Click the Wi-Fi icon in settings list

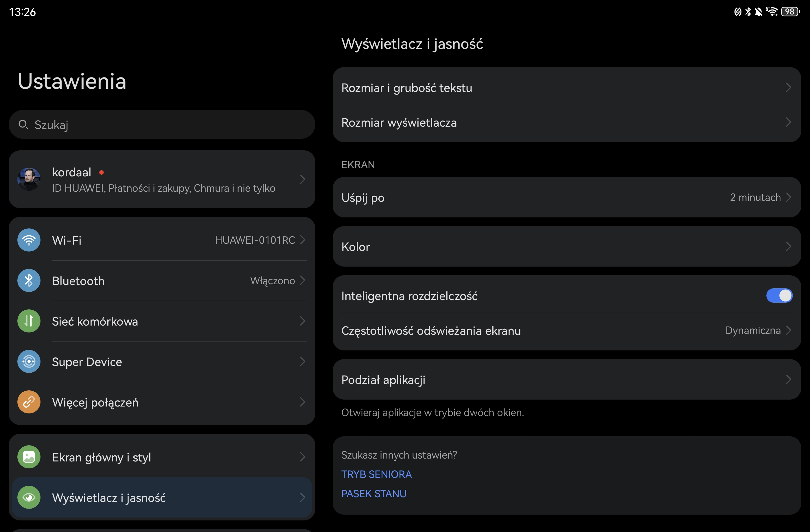[x=29, y=240]
